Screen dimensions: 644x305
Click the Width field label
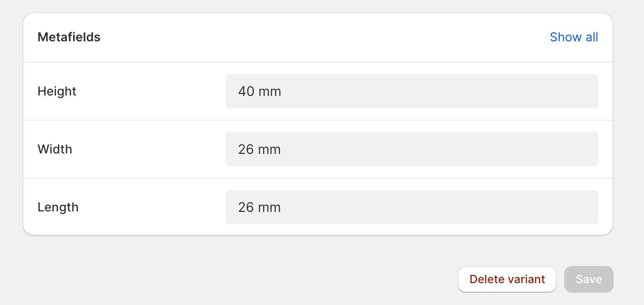click(55, 149)
